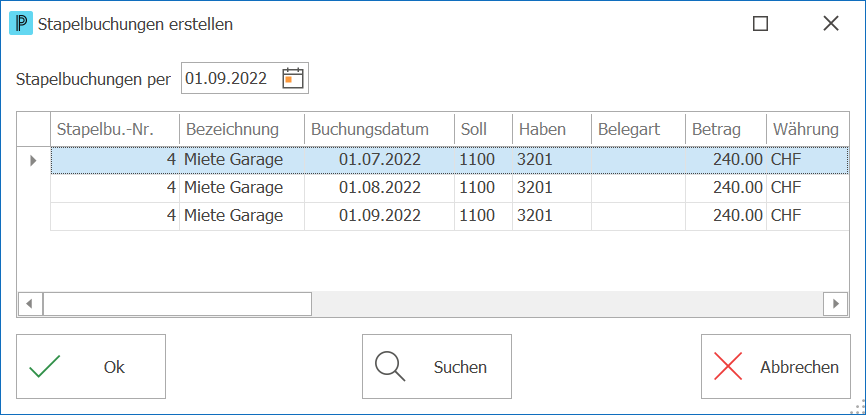Click the horizontal scrollbar thumb
866x415 pixels.
coord(177,303)
